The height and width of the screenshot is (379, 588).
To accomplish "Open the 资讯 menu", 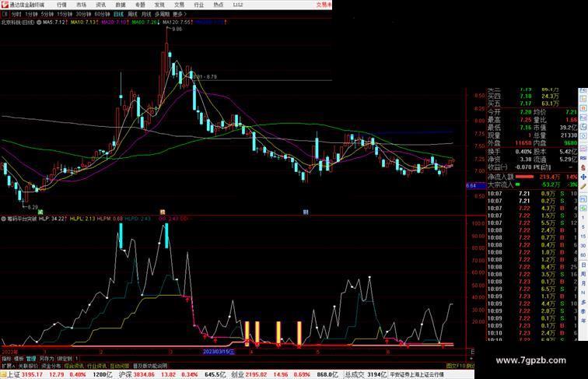I will click(x=101, y=5).
